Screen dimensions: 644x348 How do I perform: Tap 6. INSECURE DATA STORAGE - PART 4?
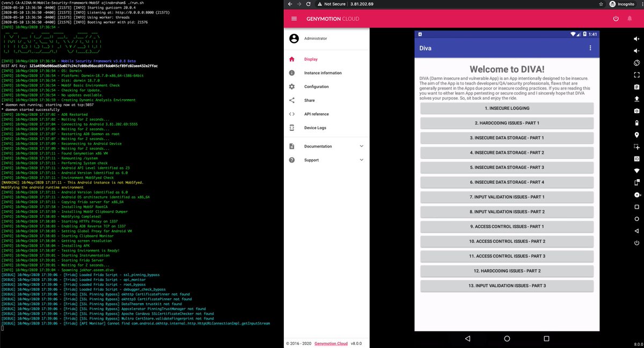(x=507, y=182)
